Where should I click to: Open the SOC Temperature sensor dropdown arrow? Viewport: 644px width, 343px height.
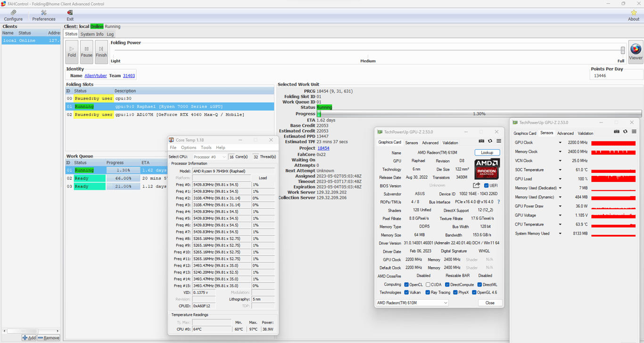tap(560, 170)
